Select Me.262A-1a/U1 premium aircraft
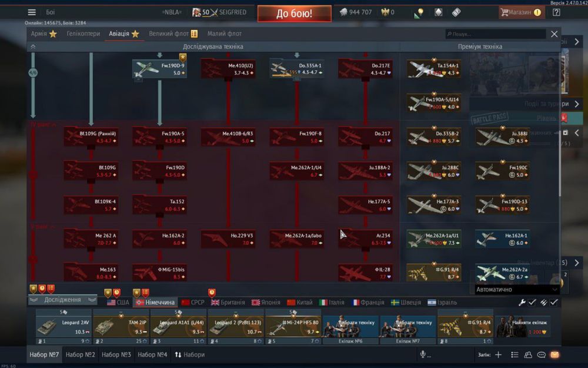The width and height of the screenshot is (588, 368). [x=434, y=239]
